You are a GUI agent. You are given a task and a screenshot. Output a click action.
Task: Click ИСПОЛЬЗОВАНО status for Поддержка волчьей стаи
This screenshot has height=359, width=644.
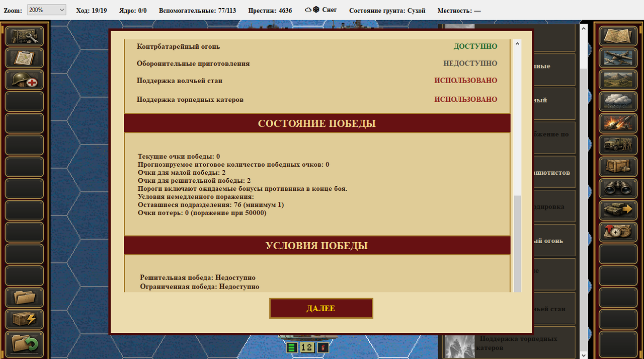point(466,81)
